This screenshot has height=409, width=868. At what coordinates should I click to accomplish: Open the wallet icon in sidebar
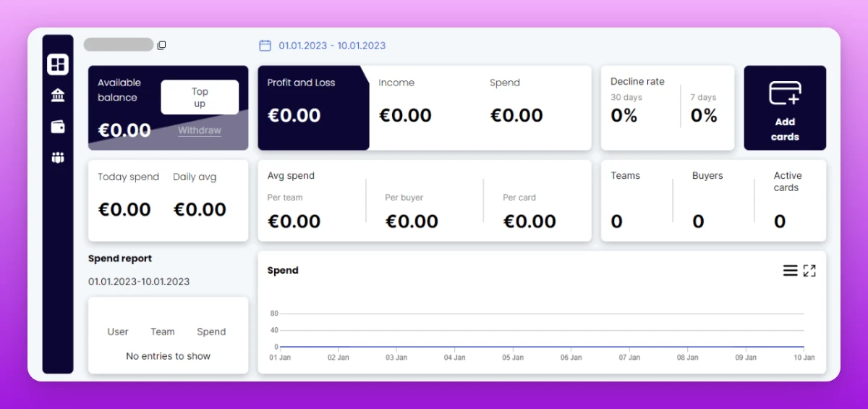click(x=58, y=127)
